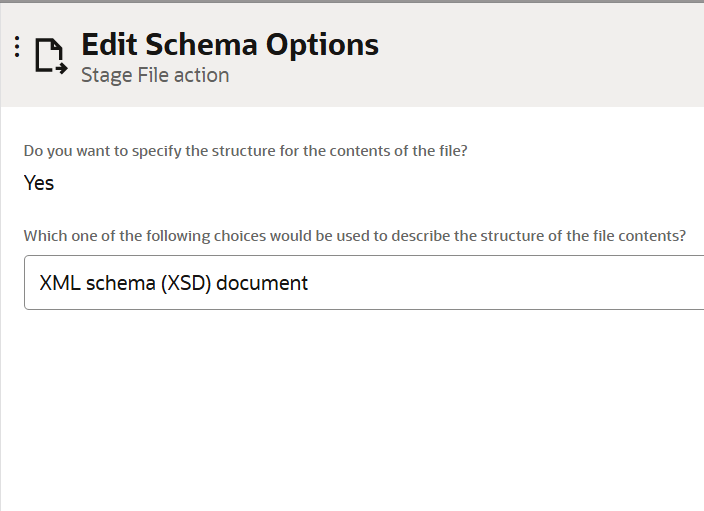Image resolution: width=704 pixels, height=511 pixels.
Task: Click the 'Yes' answer value
Action: (39, 183)
